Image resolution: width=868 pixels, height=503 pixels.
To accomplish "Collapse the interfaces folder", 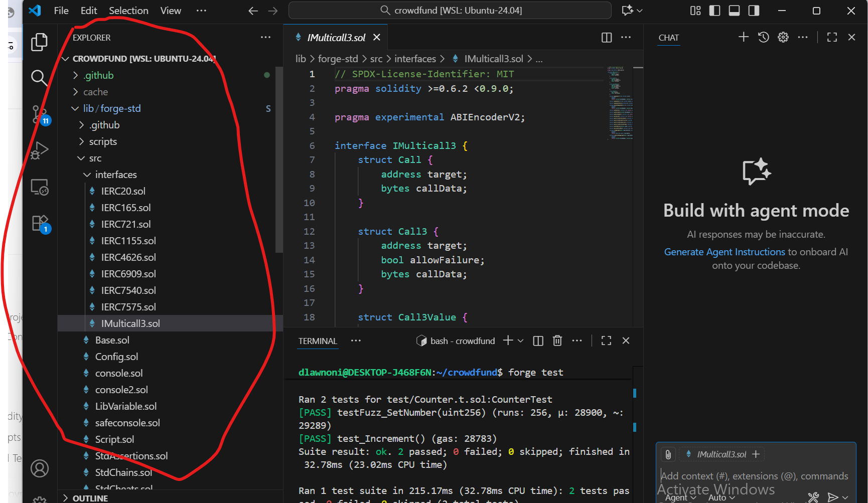I will coord(115,175).
